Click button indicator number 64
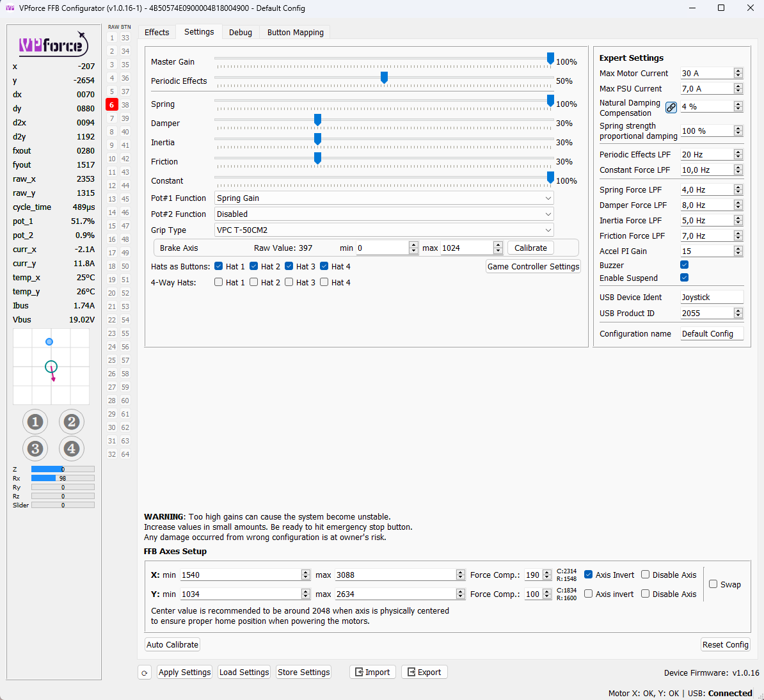Viewport: 764px width, 700px height. 125,454
